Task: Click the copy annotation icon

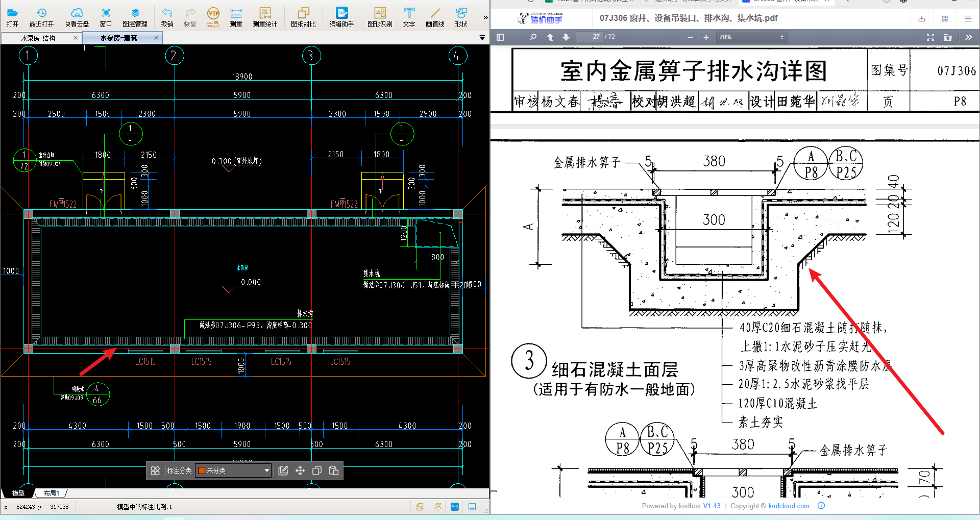Action: click(317, 471)
